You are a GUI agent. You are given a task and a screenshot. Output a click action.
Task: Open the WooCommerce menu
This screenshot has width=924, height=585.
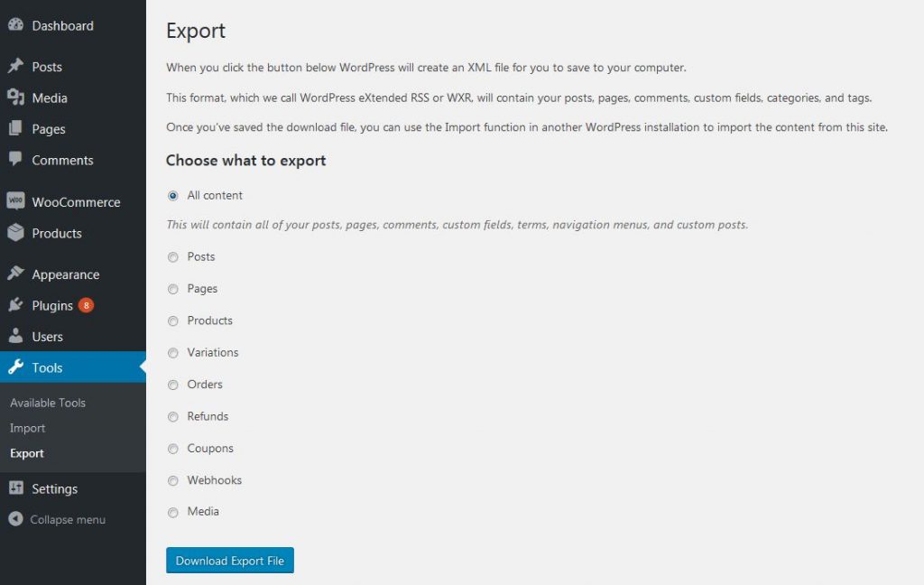(x=76, y=202)
